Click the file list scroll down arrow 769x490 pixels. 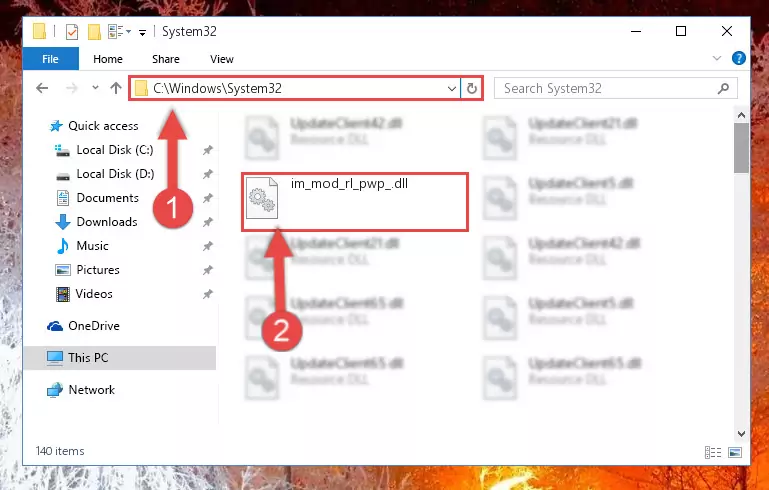pos(742,434)
